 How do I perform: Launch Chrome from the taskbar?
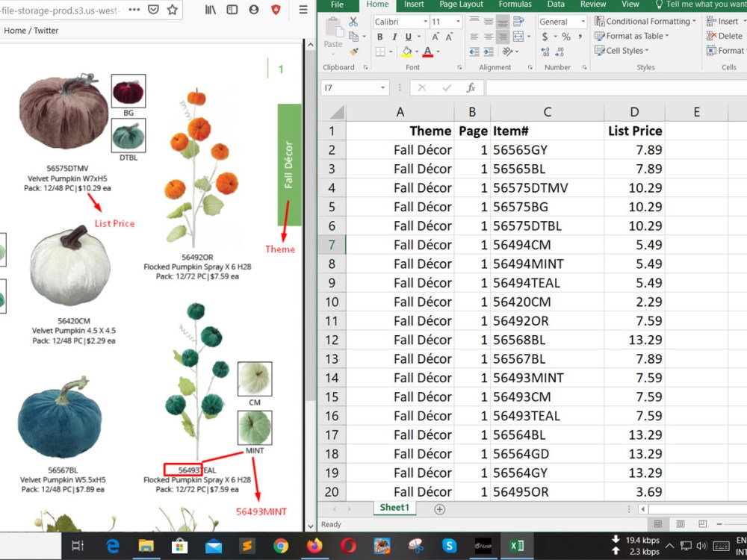(280, 546)
